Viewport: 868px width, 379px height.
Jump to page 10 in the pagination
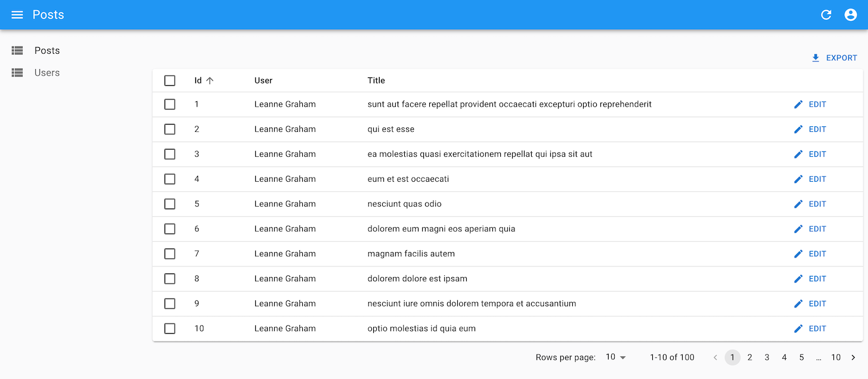tap(836, 358)
